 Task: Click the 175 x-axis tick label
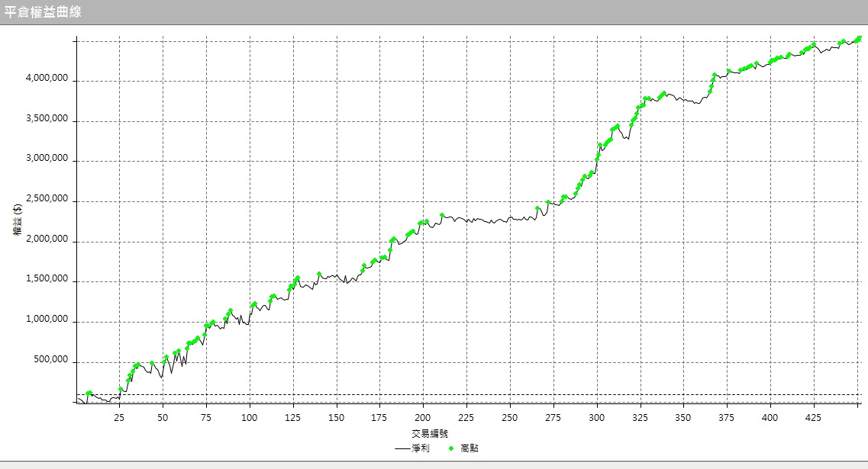379,418
